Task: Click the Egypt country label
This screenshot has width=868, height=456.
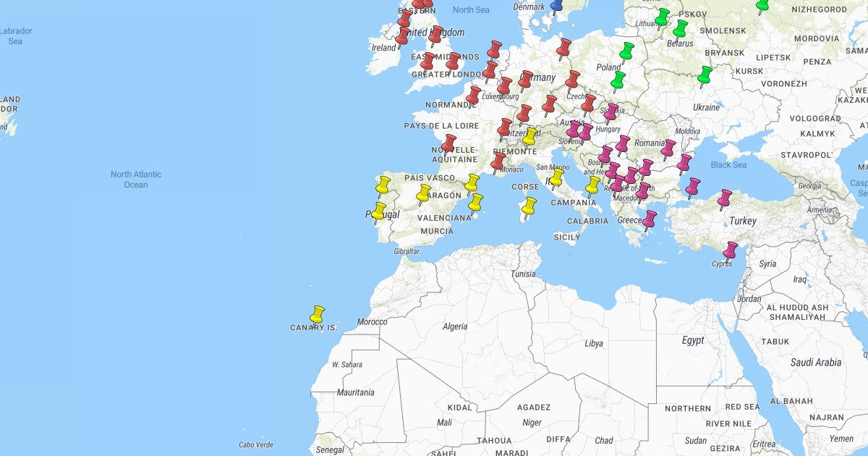Action: coord(693,339)
